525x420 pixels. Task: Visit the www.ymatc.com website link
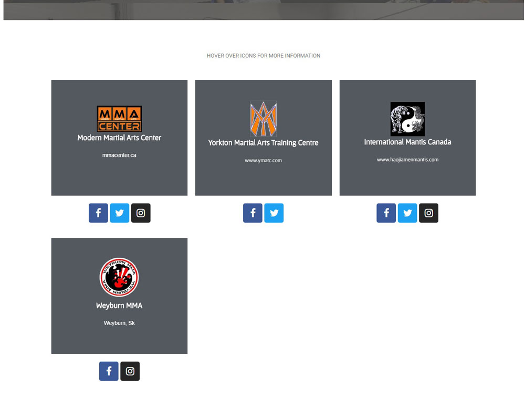tap(263, 161)
